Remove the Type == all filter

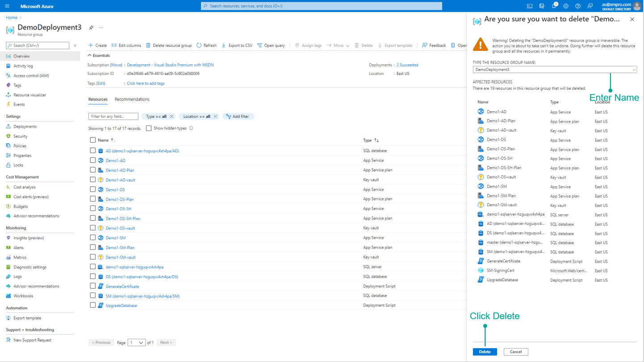click(x=171, y=117)
